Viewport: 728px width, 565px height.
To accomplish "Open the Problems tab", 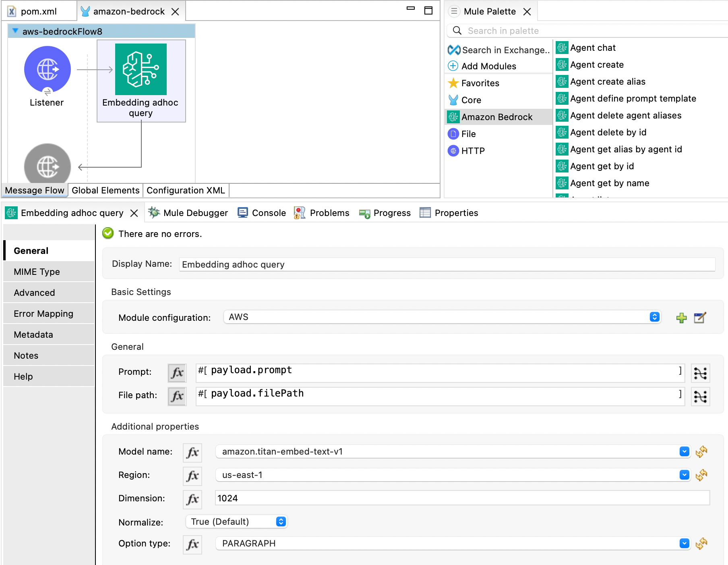I will click(322, 213).
